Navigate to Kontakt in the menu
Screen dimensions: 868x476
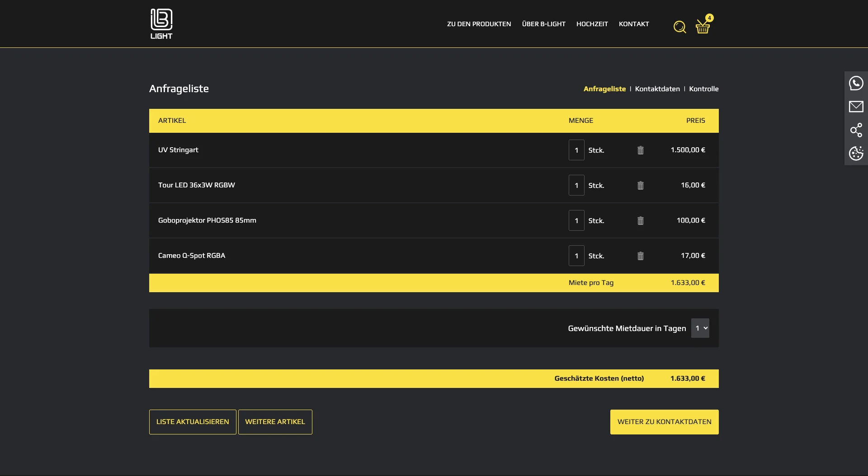pos(633,24)
